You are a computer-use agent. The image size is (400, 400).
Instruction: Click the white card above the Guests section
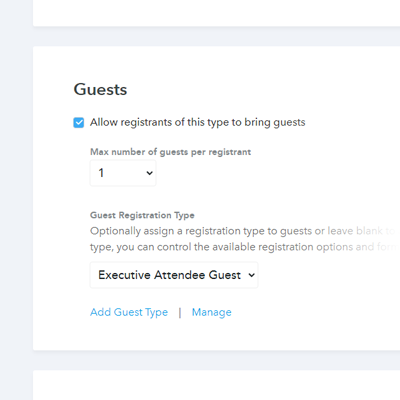(x=217, y=13)
